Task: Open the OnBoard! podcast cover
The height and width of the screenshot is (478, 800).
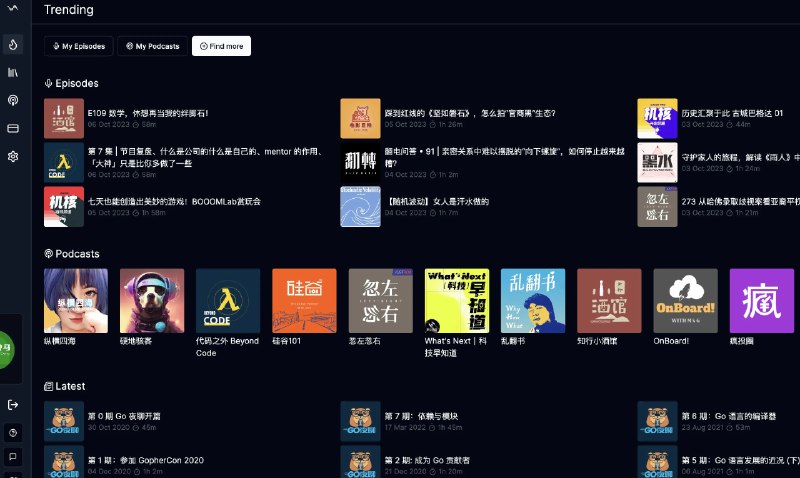Action: pyautogui.click(x=686, y=301)
